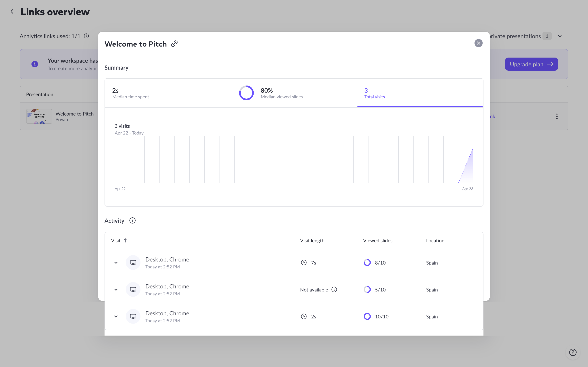Click the '3 visits' chart heading
Image resolution: width=588 pixels, height=367 pixels.
[122, 126]
